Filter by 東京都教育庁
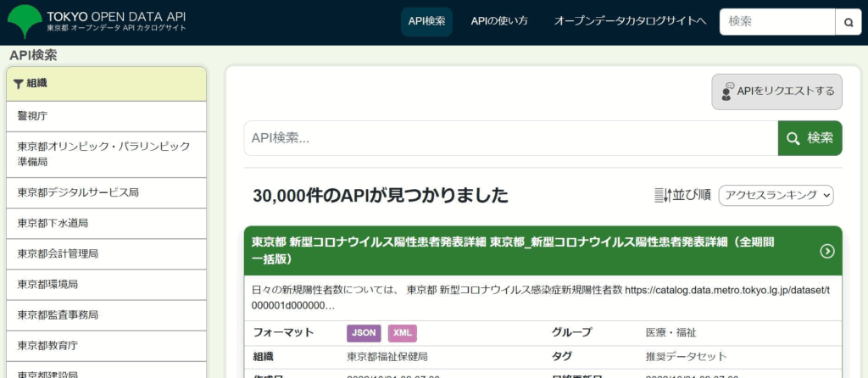The width and height of the screenshot is (868, 378). pyautogui.click(x=106, y=346)
